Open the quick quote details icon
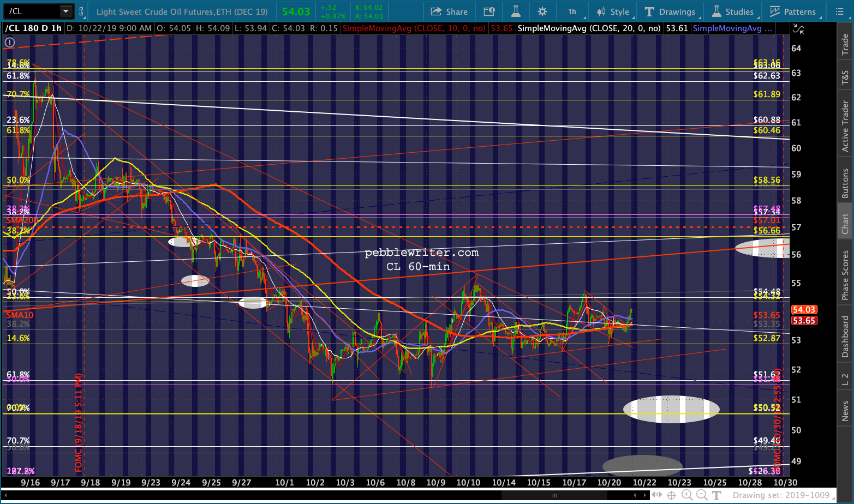 coord(489,11)
